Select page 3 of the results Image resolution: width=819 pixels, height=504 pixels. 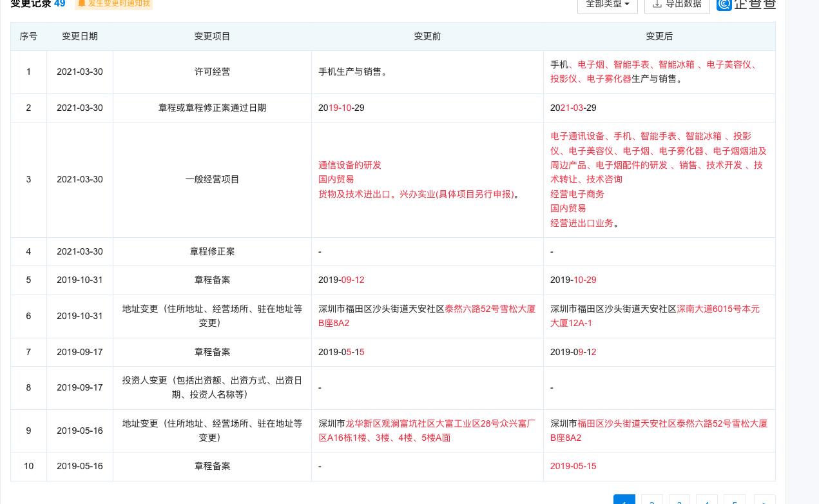click(x=679, y=503)
